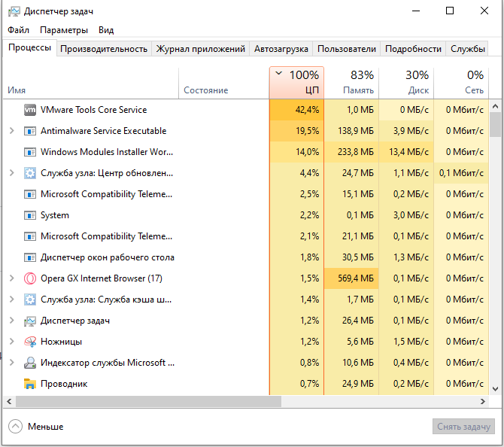Click the 569,4 МБ memory value
The height and width of the screenshot is (447, 504).
[356, 278]
